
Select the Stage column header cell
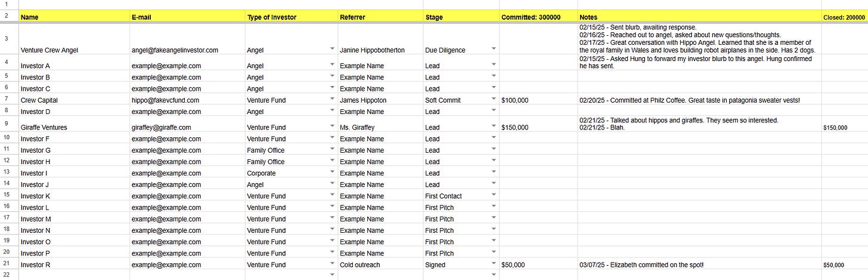click(461, 17)
